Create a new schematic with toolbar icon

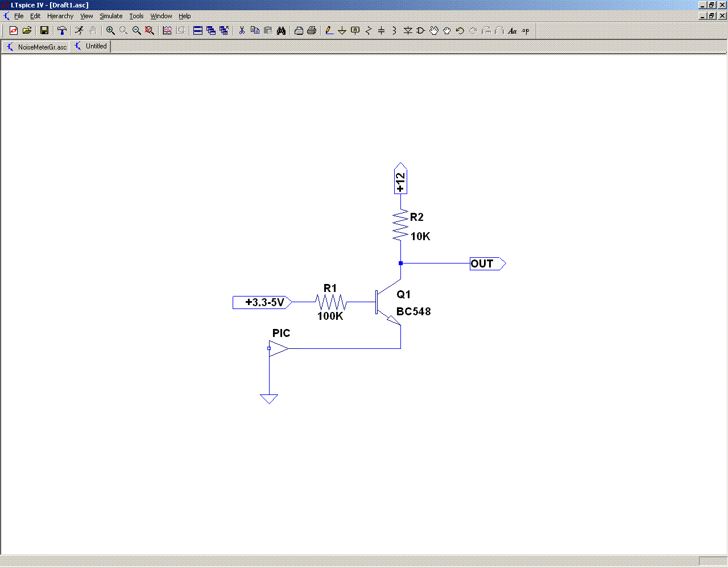tap(14, 31)
